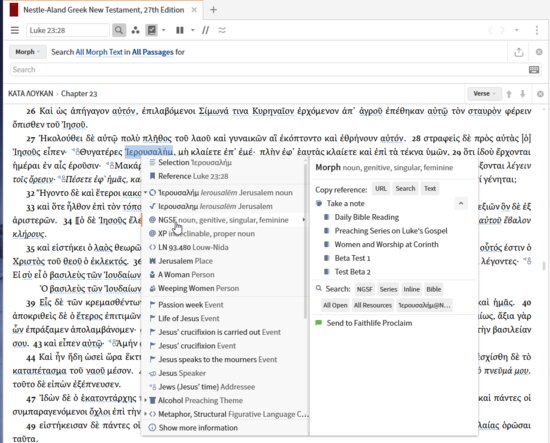Click the inline search magnifier icon

tap(119, 30)
